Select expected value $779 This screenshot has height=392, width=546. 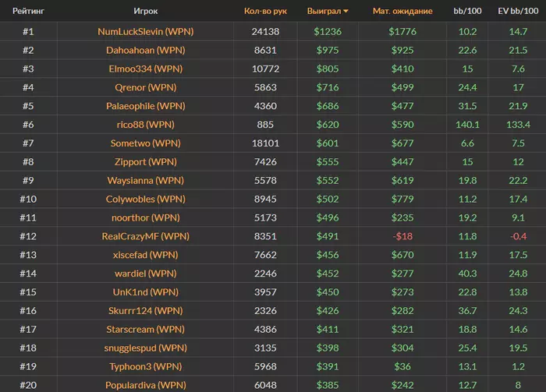pos(402,199)
